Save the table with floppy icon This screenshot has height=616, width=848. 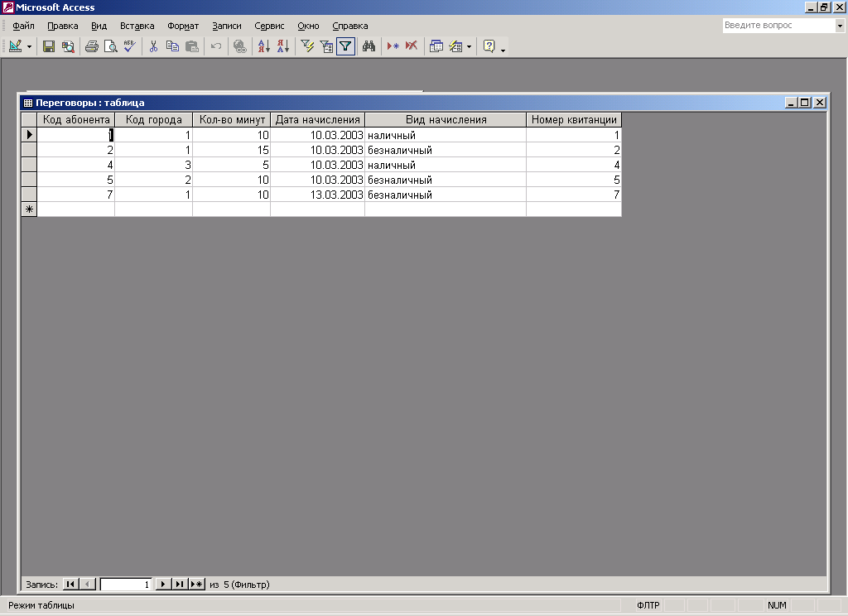coord(49,46)
